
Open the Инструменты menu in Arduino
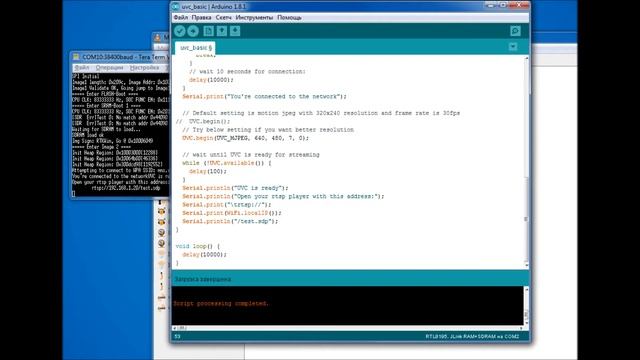[254, 18]
